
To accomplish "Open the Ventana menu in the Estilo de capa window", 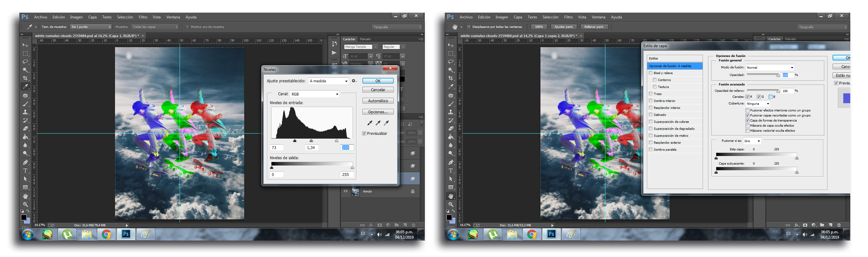I will [x=598, y=17].
